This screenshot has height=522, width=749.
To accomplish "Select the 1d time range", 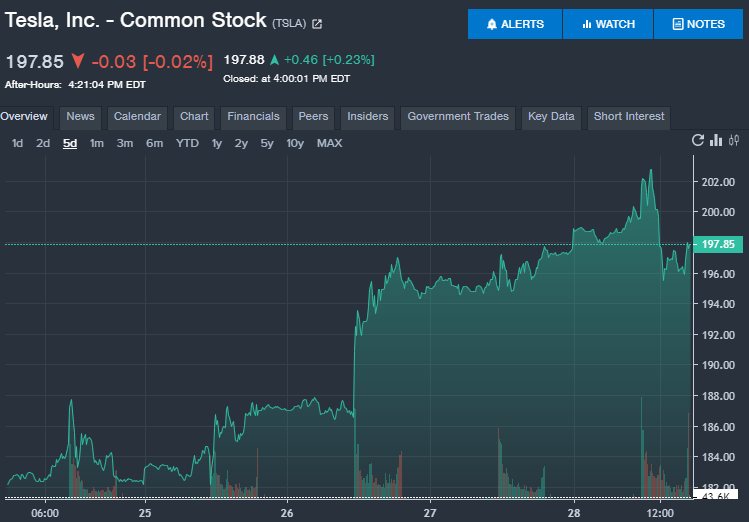I will click(18, 143).
